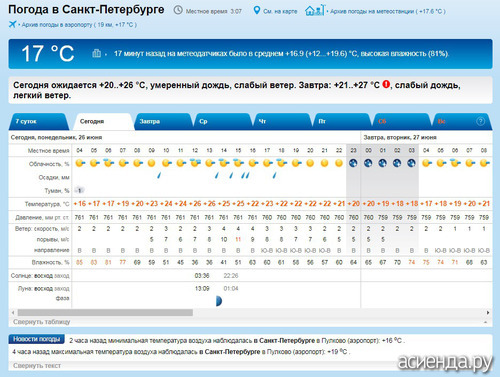Click the large 17 °C current temperature

coord(48,53)
